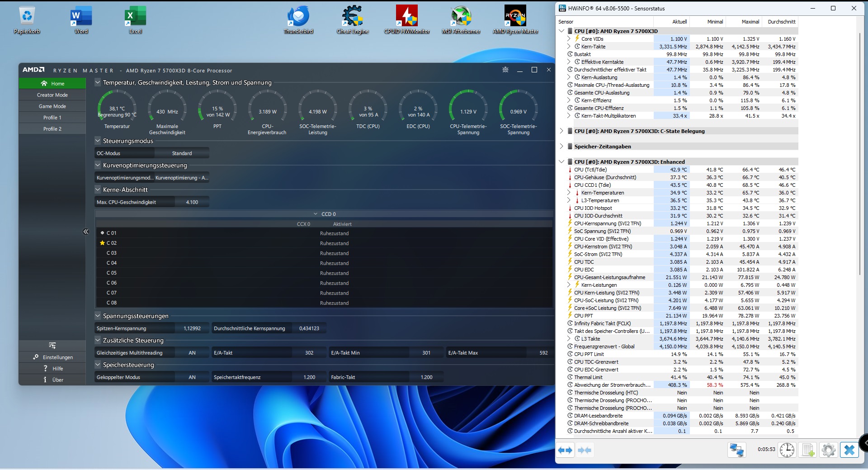Expand Kern-Temperaturen row in HWiNFO

click(569, 193)
